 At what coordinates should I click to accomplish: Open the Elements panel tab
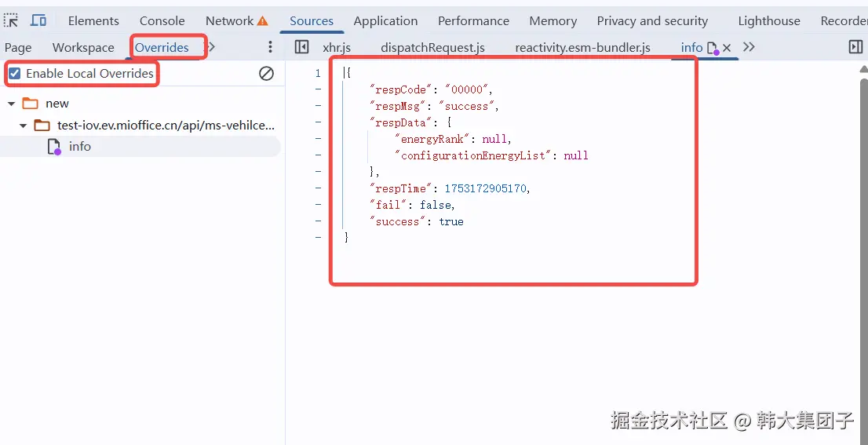coord(93,20)
